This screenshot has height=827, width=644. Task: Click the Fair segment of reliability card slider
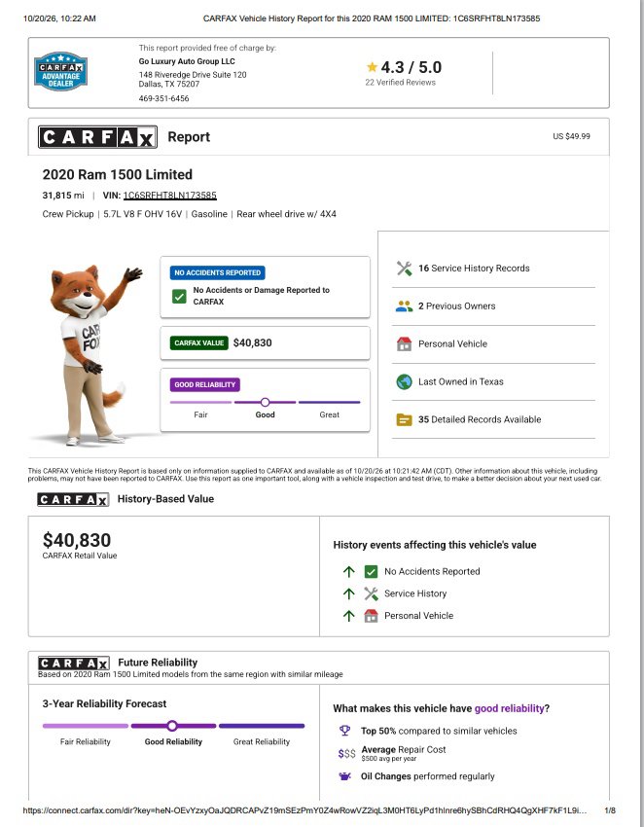[200, 402]
